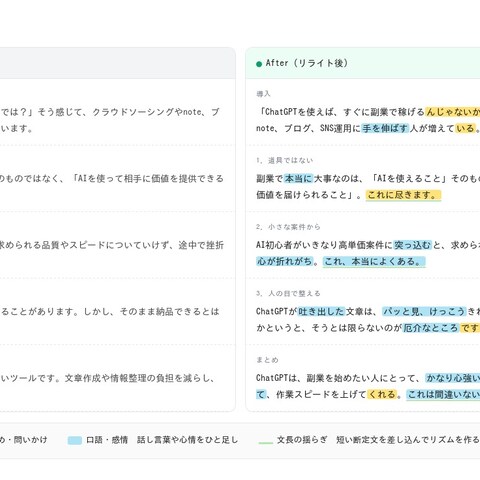Click the highlighted phrase 厄介なところ
Screen dimensions: 480x480
tap(431, 328)
